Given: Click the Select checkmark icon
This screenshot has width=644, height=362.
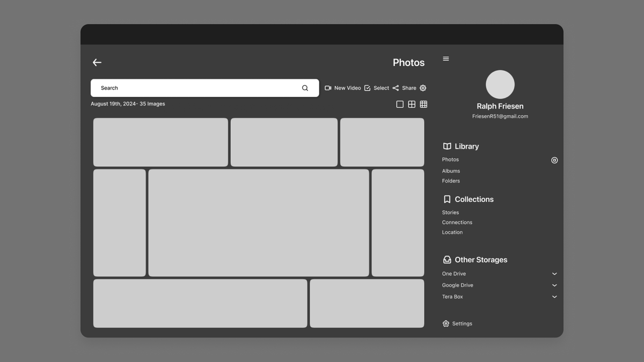Looking at the screenshot, I should click(x=367, y=88).
